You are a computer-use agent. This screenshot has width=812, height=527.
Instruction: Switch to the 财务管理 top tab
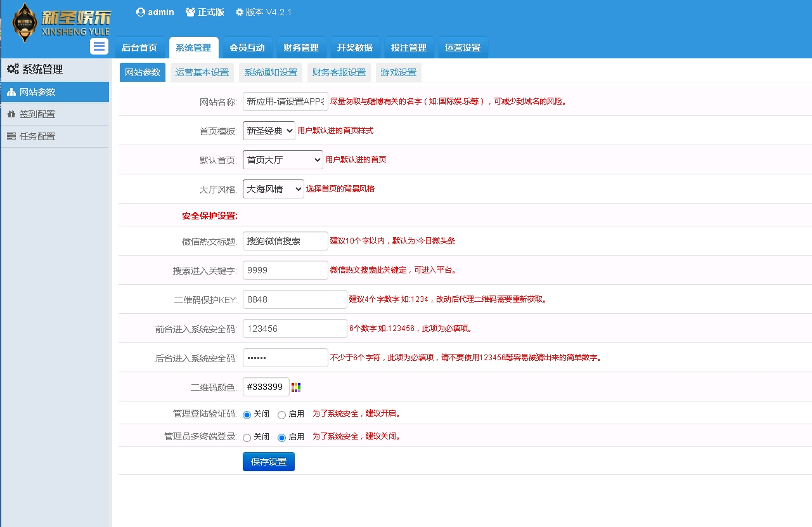click(x=301, y=48)
